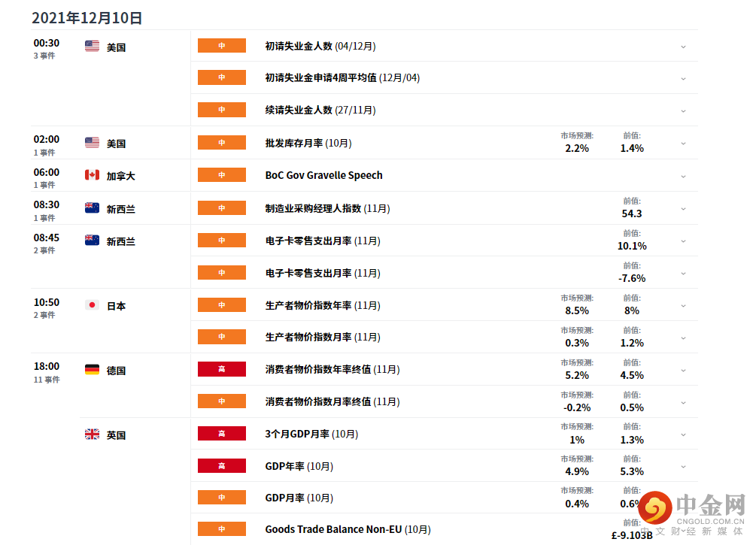Image resolution: width=756 pixels, height=545 pixels.
Task: Click the UK flag icon
Action: click(x=92, y=434)
